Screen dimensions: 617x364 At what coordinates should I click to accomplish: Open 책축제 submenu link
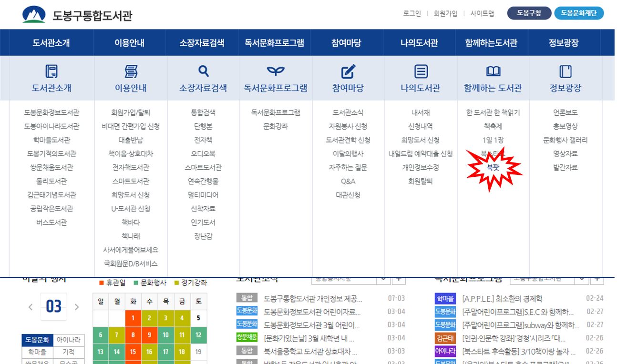pos(493,126)
